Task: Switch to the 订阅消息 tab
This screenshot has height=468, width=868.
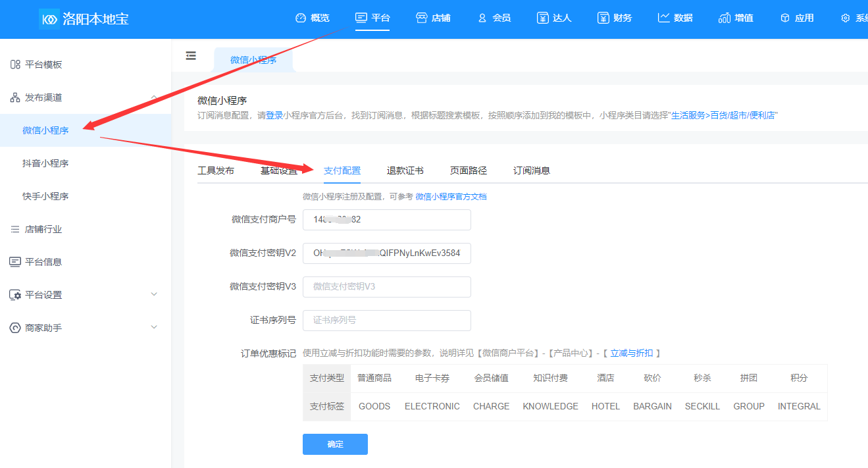Action: tap(532, 170)
